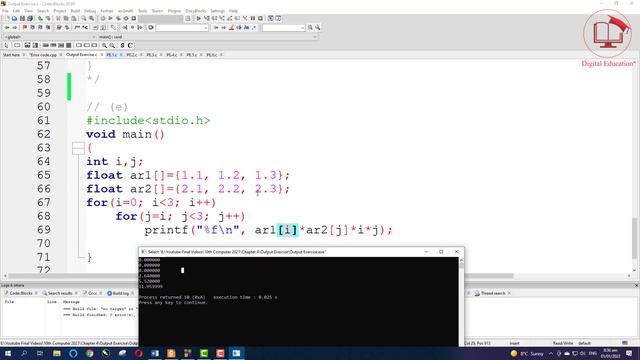The width and height of the screenshot is (640, 360).
Task: Switch to the PE2.c editor tab
Action: click(x=131, y=55)
